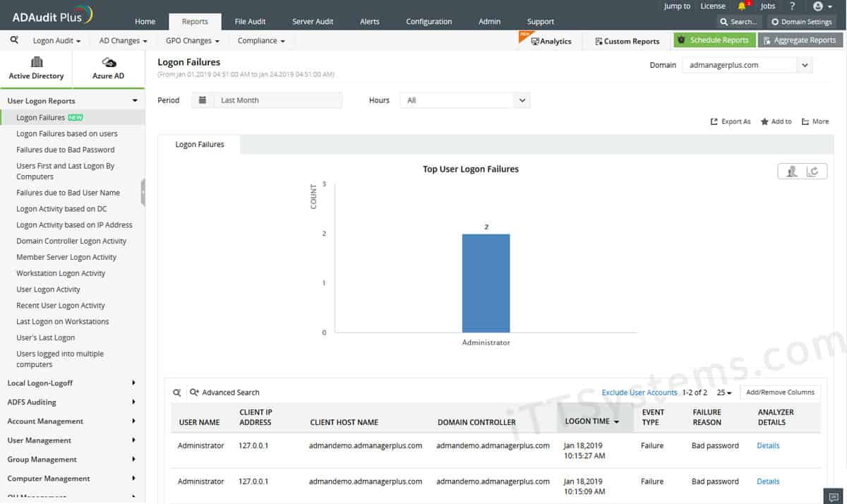Open the Support tab
This screenshot has height=504, width=847.
click(x=541, y=21)
